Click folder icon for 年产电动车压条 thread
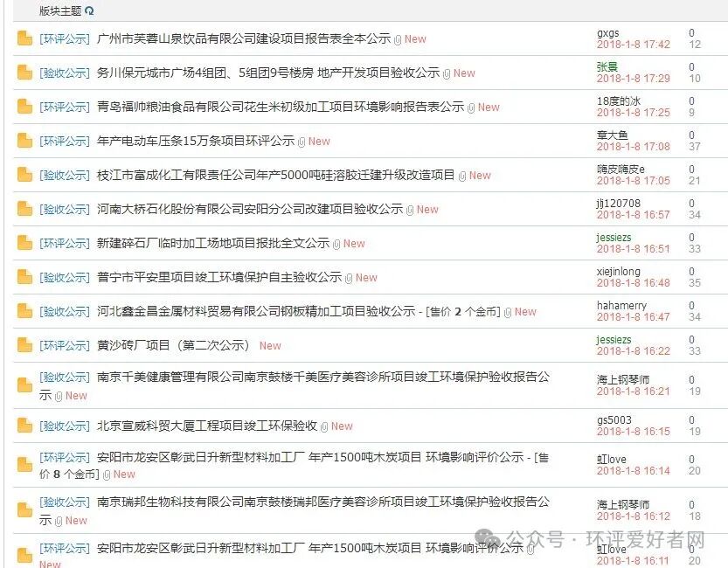This screenshot has height=568, width=728. [24, 141]
